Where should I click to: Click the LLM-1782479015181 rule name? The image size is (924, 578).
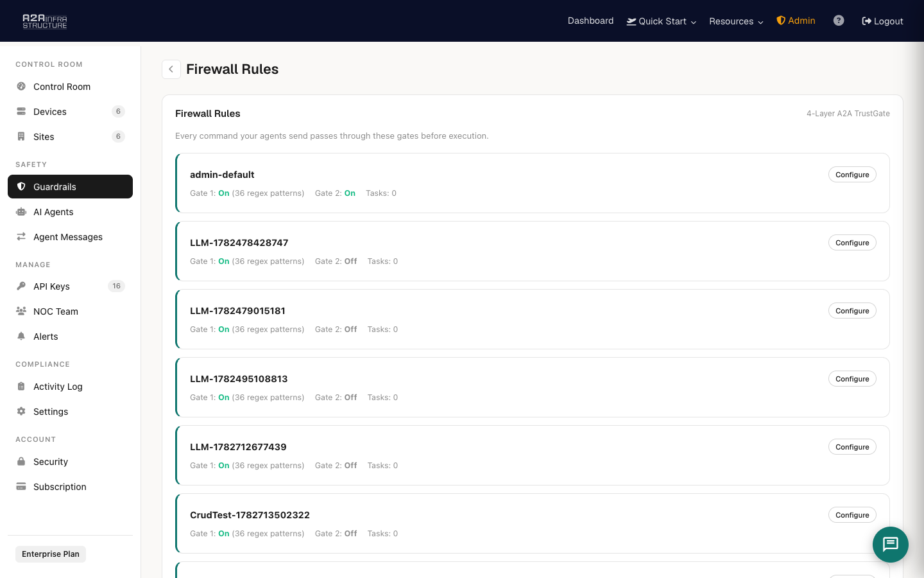pyautogui.click(x=237, y=311)
